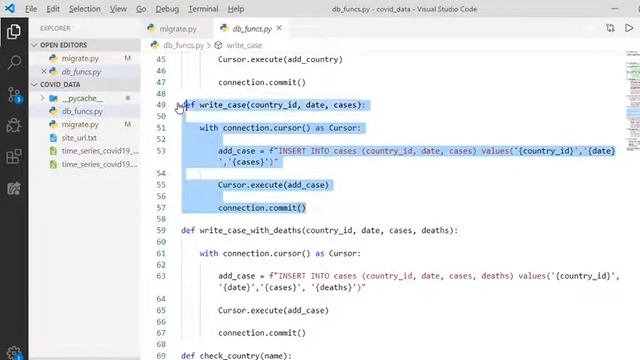Select db_funcs.py in Open Editors
The width and height of the screenshot is (640, 360).
click(x=85, y=71)
